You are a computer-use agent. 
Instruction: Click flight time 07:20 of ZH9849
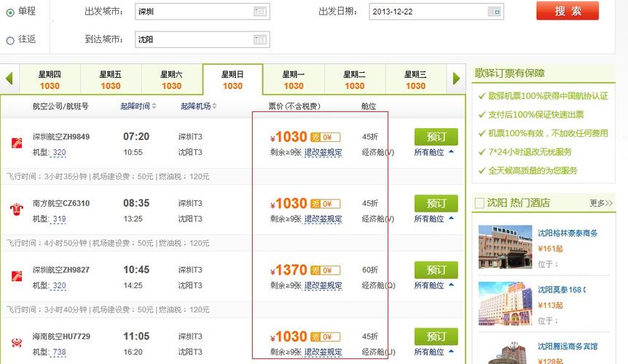click(x=136, y=137)
